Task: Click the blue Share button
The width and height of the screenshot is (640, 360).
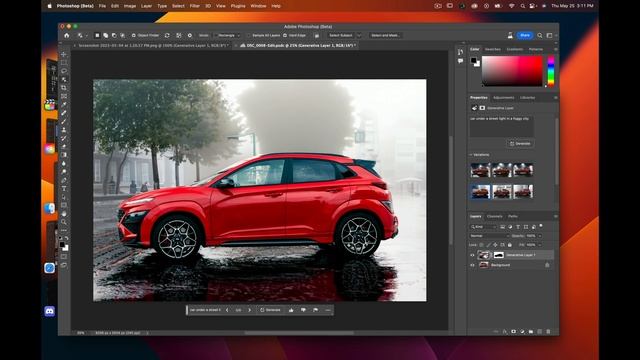Action: point(525,36)
